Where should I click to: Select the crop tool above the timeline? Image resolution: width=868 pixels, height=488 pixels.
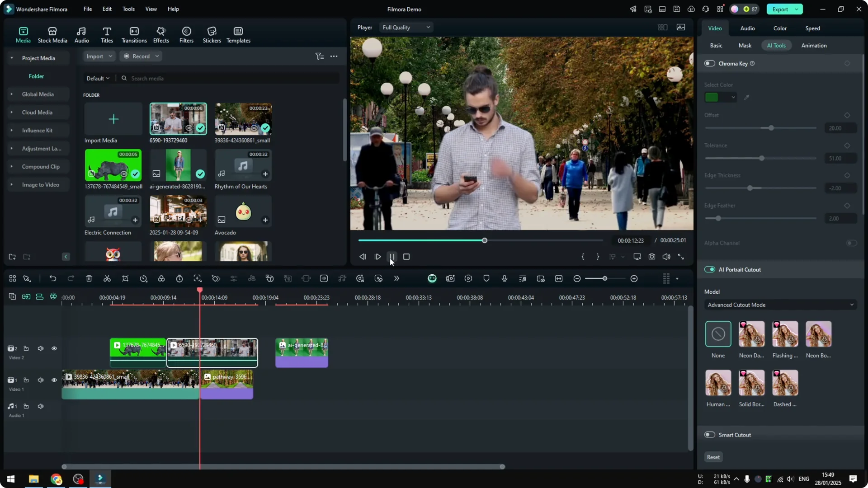click(x=125, y=278)
